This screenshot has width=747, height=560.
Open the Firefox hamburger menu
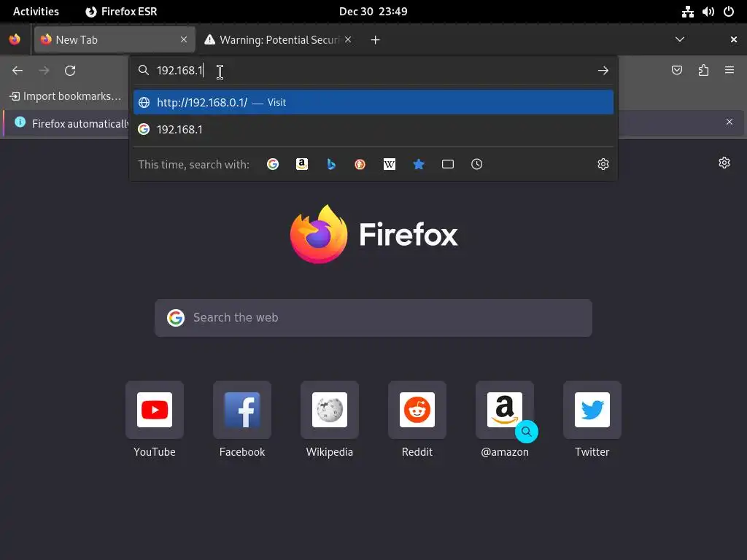[x=729, y=71]
